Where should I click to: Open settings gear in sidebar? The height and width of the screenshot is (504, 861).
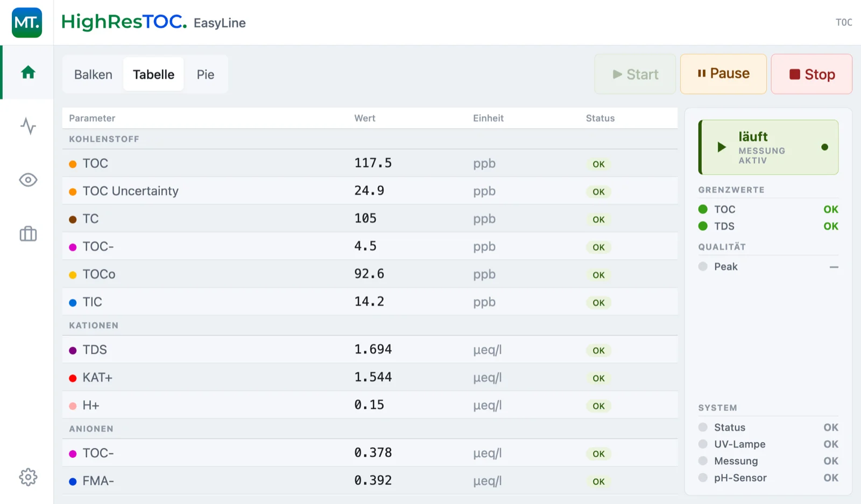(28, 477)
